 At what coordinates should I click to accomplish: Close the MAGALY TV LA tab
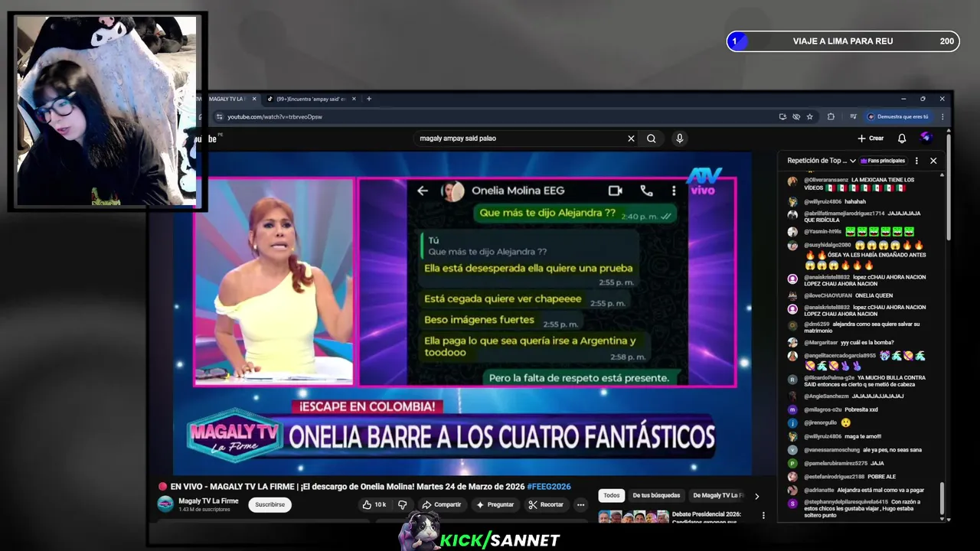[x=254, y=99]
